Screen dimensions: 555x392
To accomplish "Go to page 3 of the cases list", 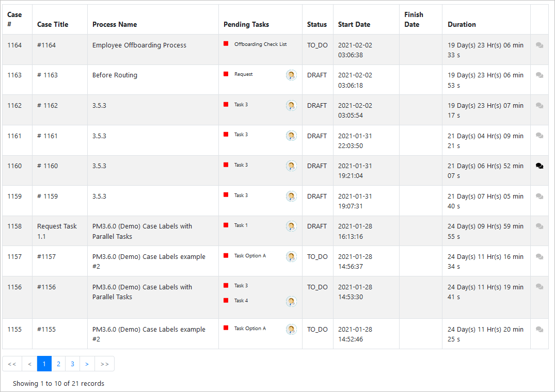I will point(73,364).
